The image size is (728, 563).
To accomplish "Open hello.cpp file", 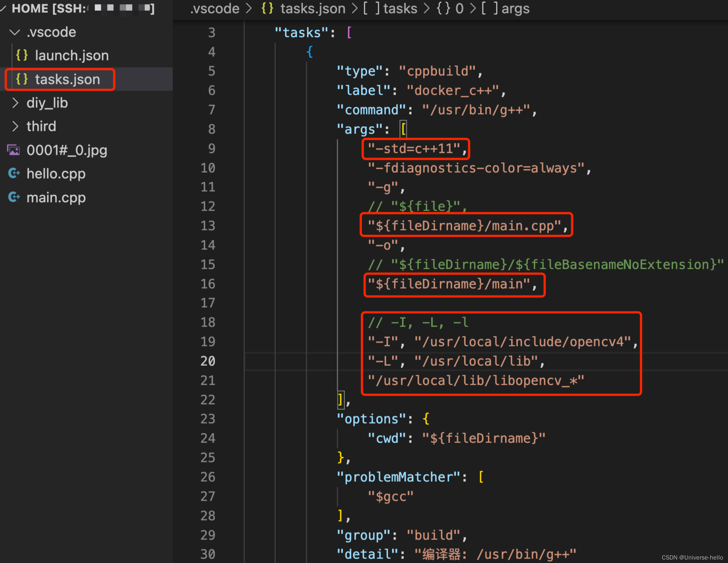I will pyautogui.click(x=56, y=174).
